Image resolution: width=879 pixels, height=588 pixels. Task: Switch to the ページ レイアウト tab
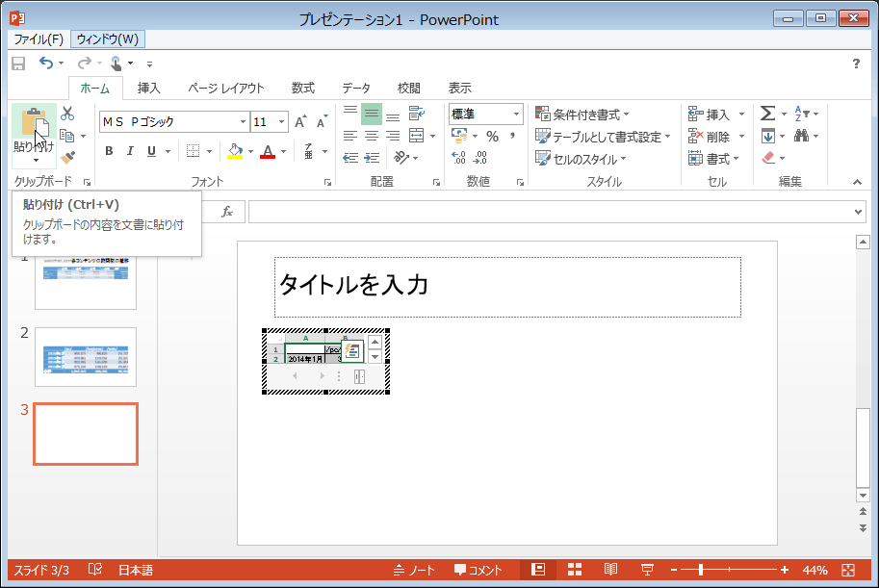226,88
